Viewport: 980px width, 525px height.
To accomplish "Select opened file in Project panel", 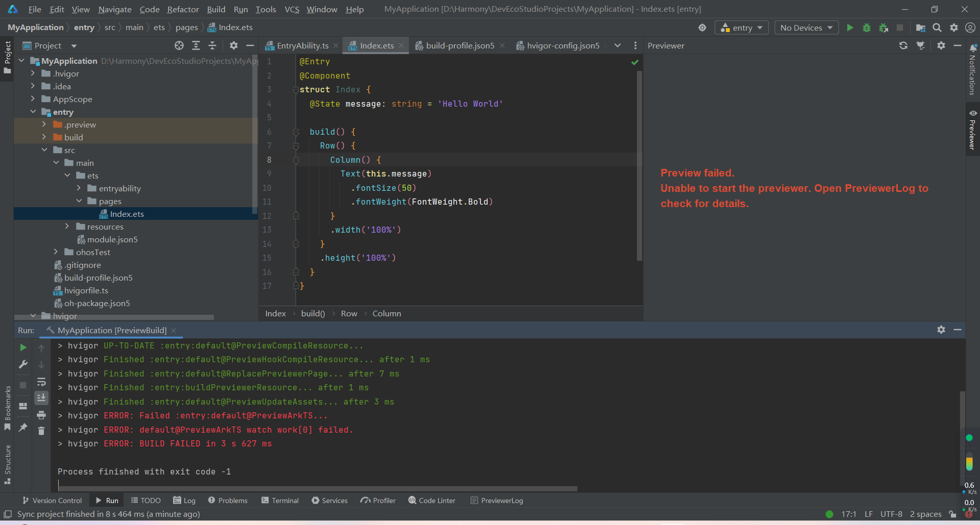I will point(179,45).
